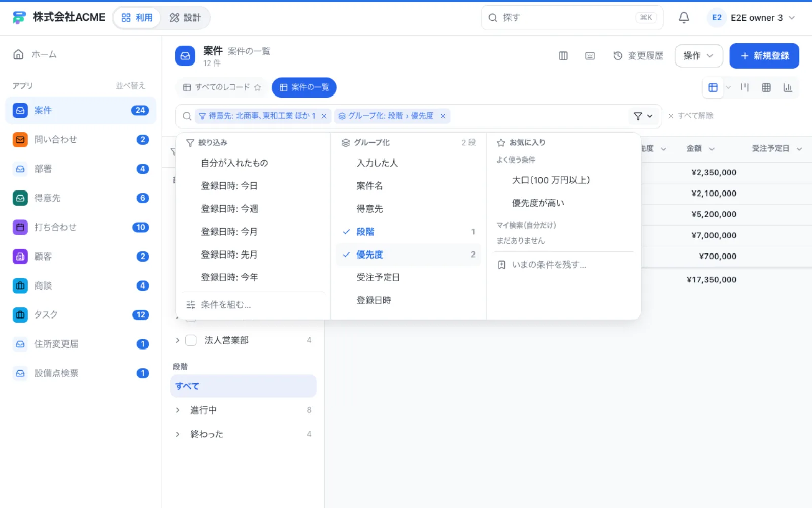Click the 新規登録 button

(764, 56)
